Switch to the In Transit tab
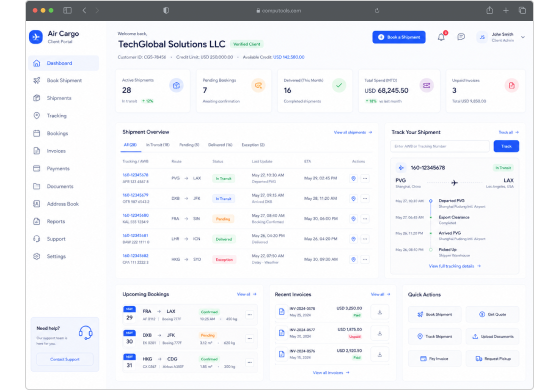Viewport: 560px width, 390px height. click(158, 145)
